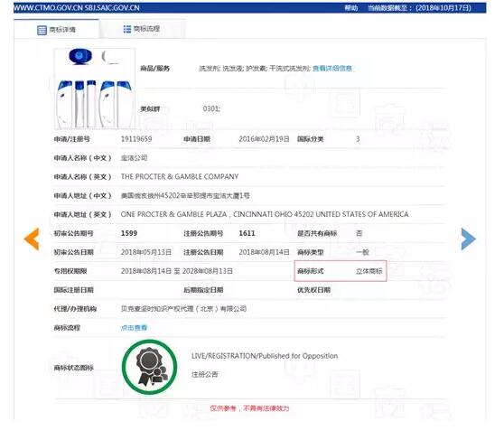
Task: Select LIVE/REGISTRATION/Published for Opposition status text
Action: pos(265,356)
